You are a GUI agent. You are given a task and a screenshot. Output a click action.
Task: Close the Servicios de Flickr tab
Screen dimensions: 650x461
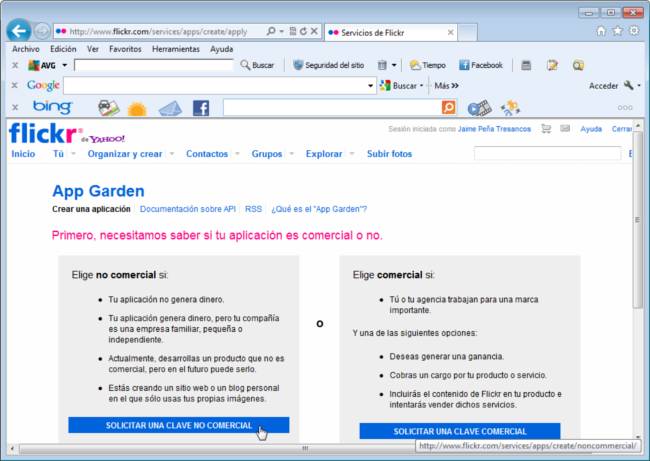(x=450, y=32)
